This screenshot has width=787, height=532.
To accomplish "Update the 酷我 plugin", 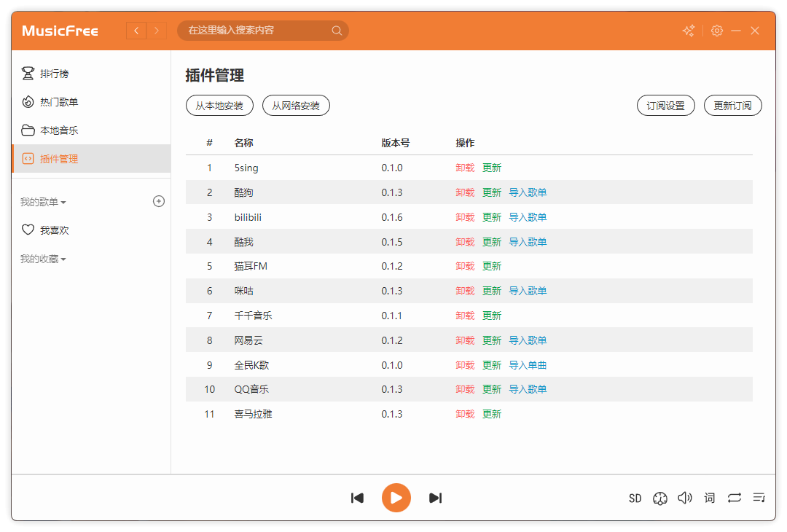I will pos(492,242).
